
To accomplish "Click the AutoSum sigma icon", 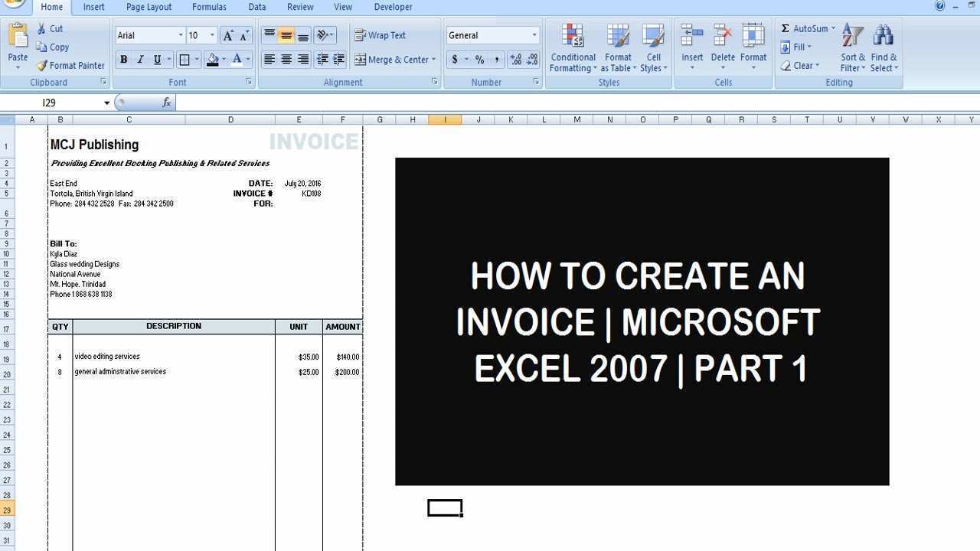I will pos(786,28).
